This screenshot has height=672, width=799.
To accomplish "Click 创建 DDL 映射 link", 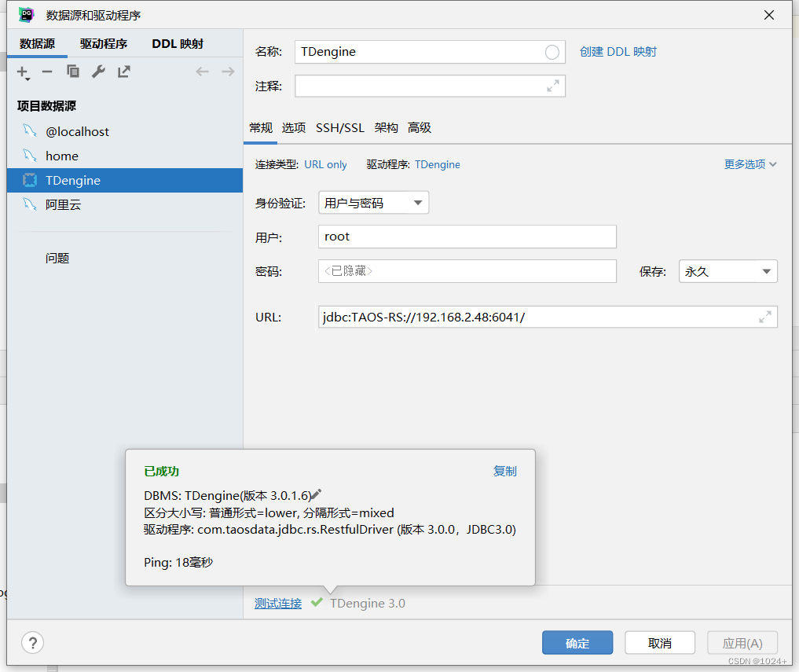I will tap(618, 52).
